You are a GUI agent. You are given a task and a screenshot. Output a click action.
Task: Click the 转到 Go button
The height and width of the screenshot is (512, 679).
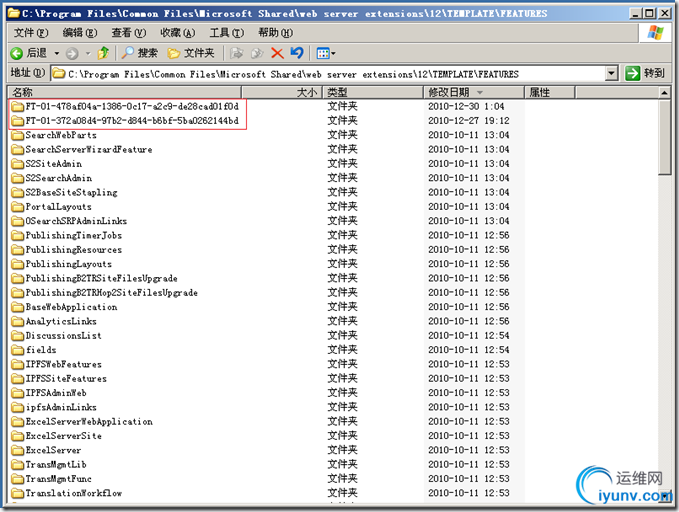[x=645, y=73]
